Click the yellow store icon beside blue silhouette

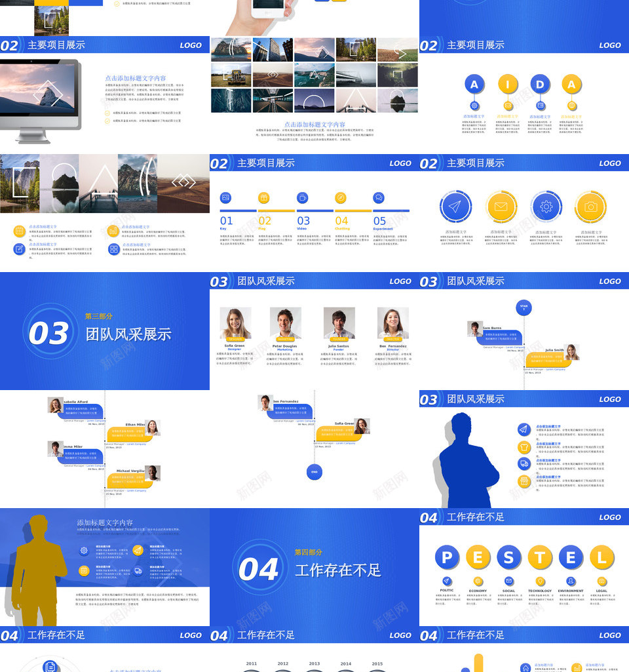click(x=524, y=481)
